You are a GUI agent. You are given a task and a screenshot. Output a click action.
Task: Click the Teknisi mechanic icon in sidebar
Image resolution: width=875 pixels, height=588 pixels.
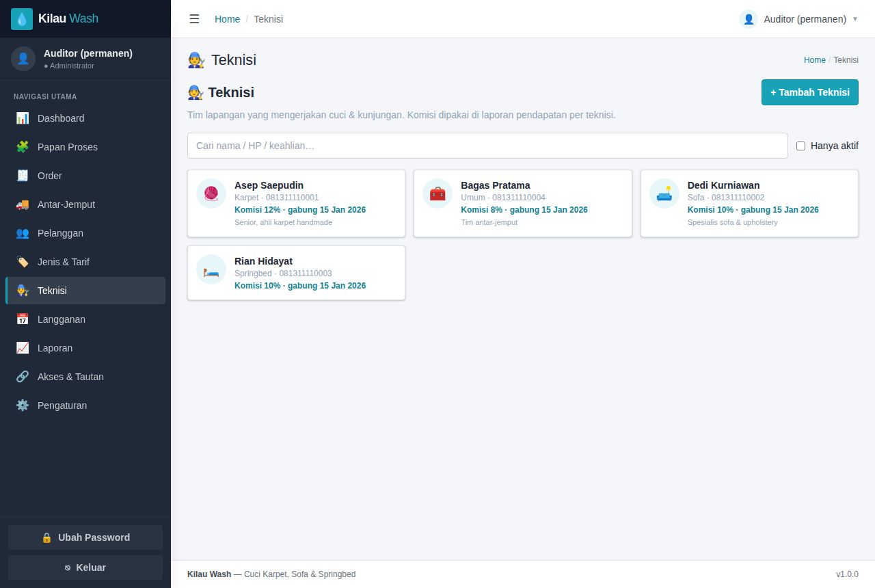pos(23,291)
